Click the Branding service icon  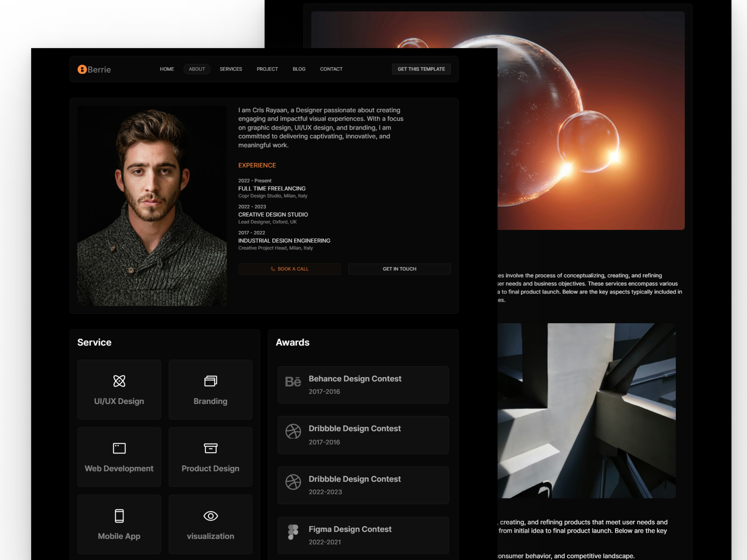coord(210,381)
